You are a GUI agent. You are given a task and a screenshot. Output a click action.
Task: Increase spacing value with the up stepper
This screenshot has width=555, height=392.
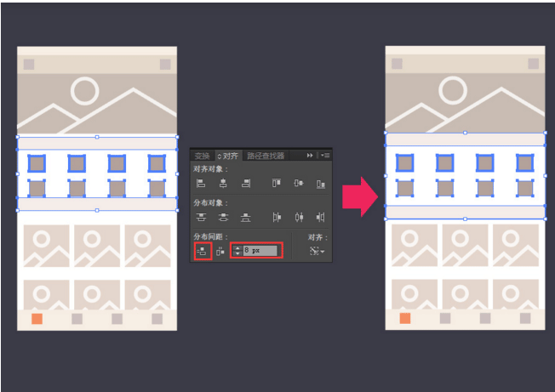point(237,247)
